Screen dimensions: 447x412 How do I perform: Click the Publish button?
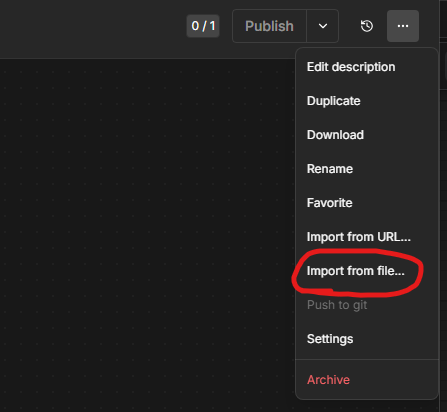(269, 26)
